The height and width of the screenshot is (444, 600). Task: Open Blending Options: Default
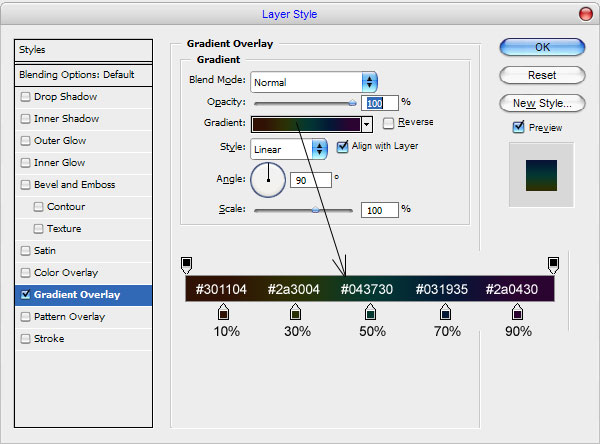83,75
